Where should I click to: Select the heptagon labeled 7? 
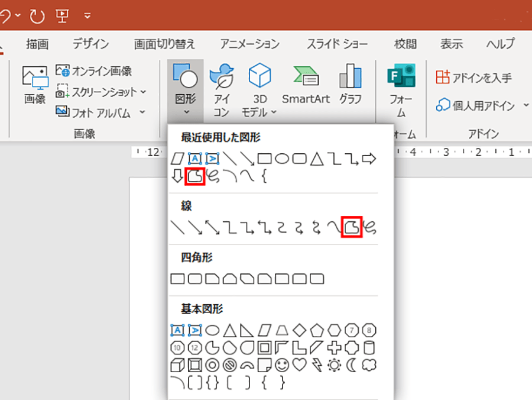352,330
